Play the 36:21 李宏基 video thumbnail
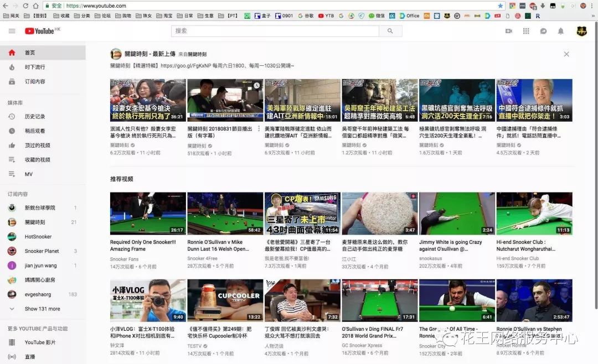 [148, 100]
